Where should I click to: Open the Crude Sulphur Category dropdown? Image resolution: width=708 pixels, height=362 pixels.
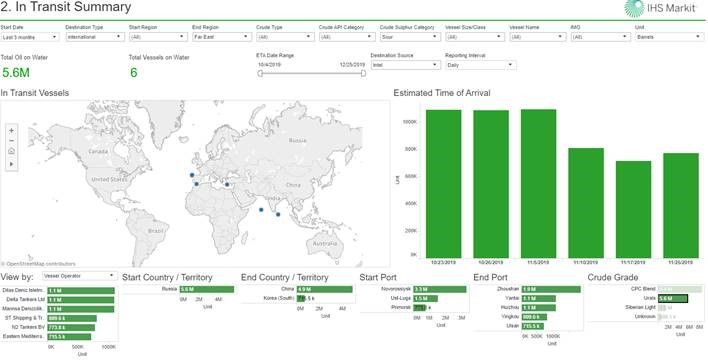tap(410, 37)
